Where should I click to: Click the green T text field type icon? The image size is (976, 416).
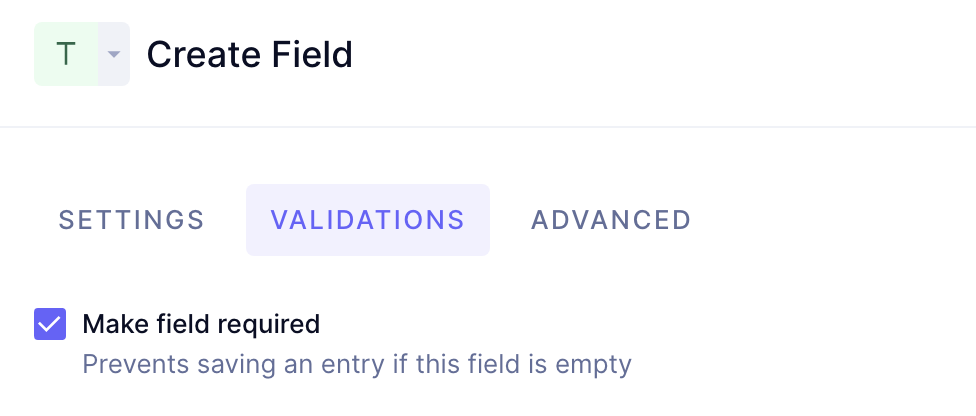tap(66, 54)
